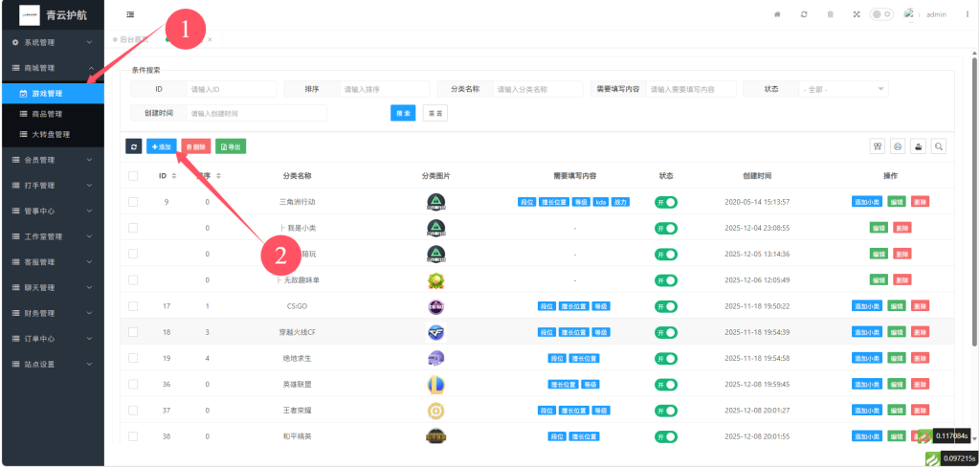Click red 删除 button for 绝地求生 row
This screenshot has width=980, height=468.
coord(920,358)
